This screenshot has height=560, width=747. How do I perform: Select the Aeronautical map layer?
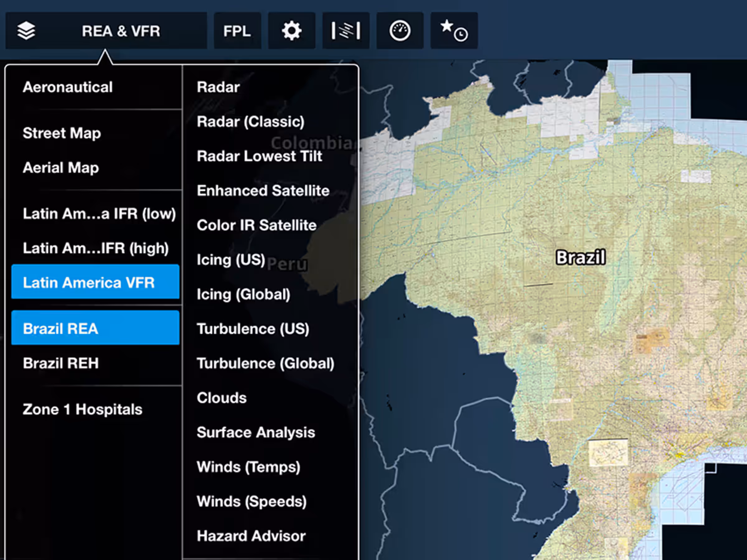tap(68, 87)
